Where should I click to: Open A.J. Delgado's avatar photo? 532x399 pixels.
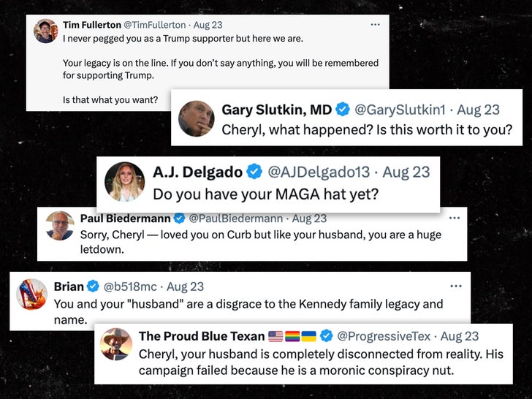[123, 181]
